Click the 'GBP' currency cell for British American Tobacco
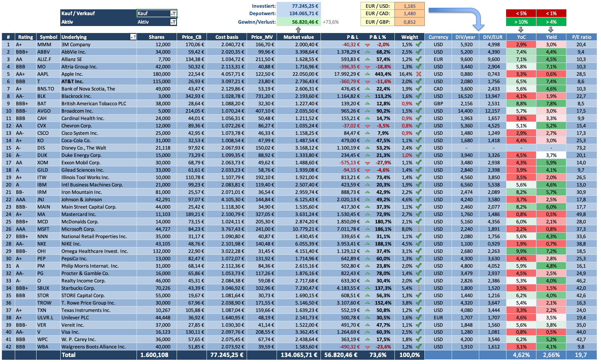Screen dimensions: 601x364 coord(438,104)
